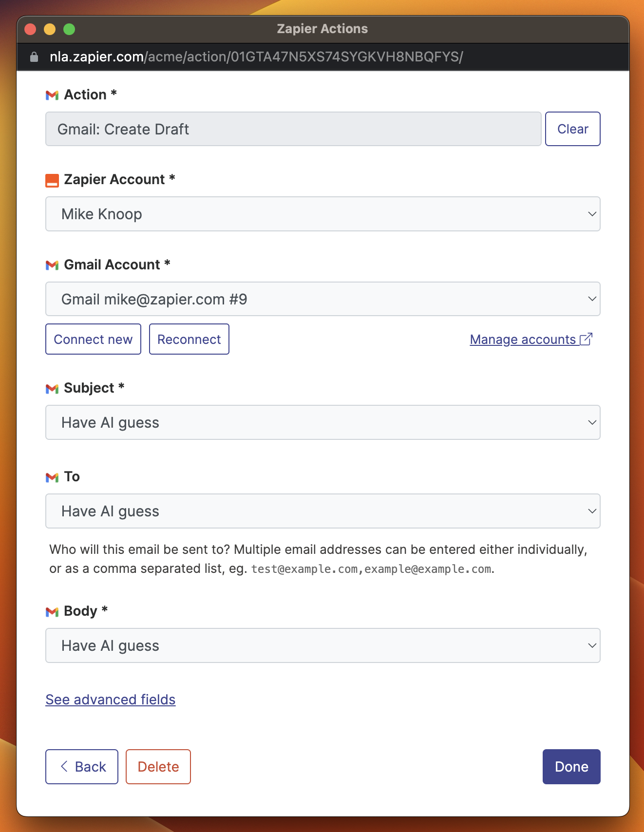The width and height of the screenshot is (644, 832).
Task: Open the See advanced fields link
Action: click(111, 700)
